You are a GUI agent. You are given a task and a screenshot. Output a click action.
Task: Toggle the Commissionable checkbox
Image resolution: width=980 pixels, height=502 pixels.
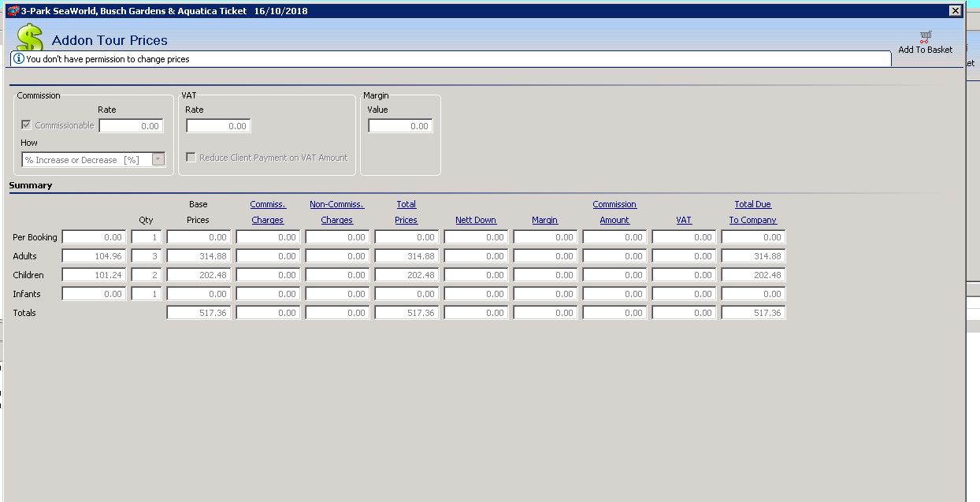[x=27, y=125]
